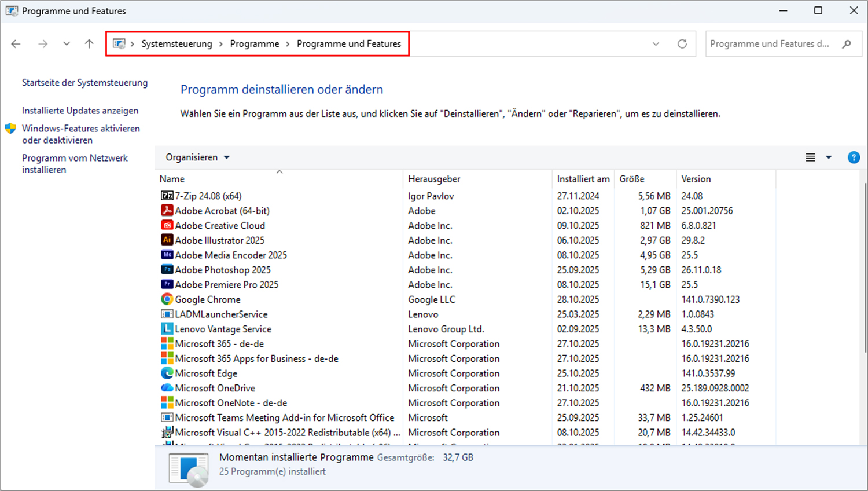Click the Refresh icon in the address bar
868x491 pixels.
(682, 43)
